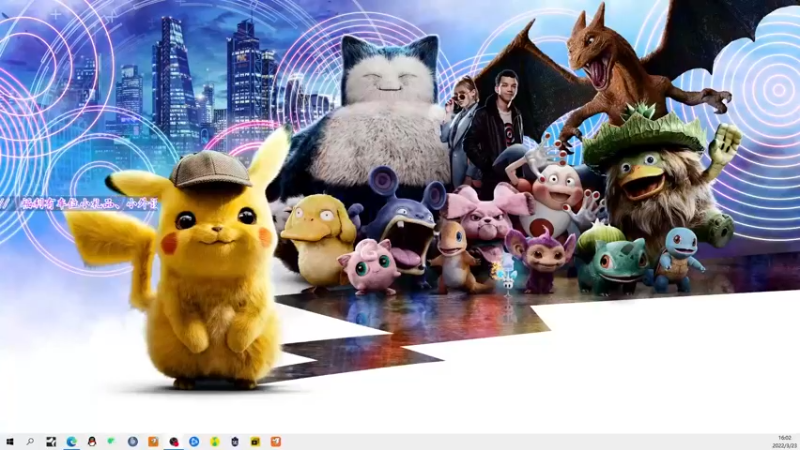
Task: Launch the QQ penguin taskbar icon
Action: (92, 442)
